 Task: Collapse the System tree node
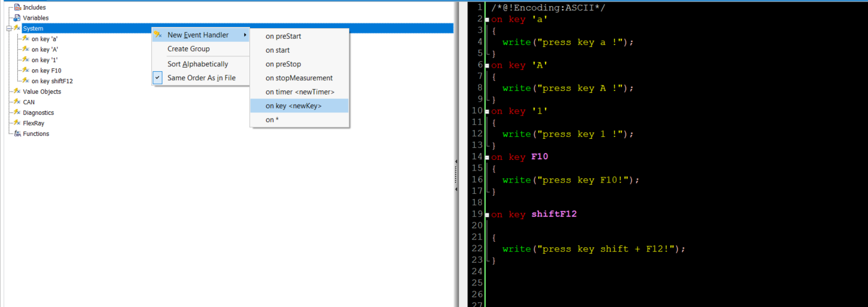(8, 28)
